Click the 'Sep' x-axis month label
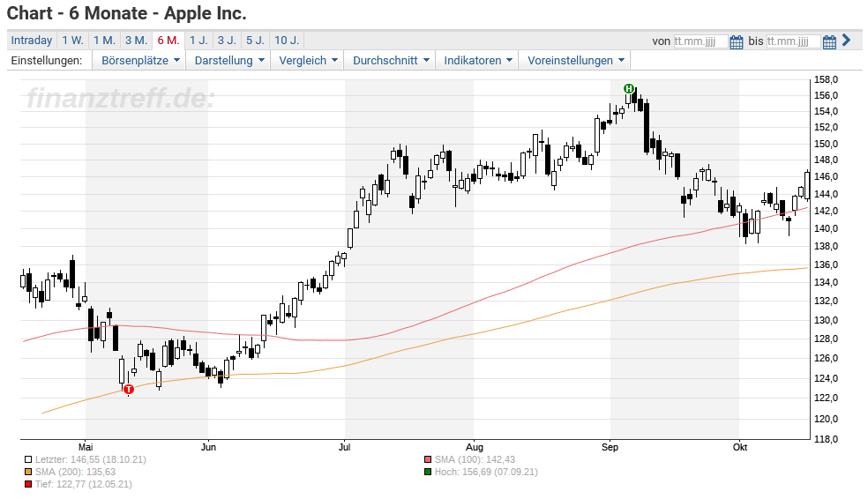This screenshot has height=499, width=868. [x=610, y=447]
